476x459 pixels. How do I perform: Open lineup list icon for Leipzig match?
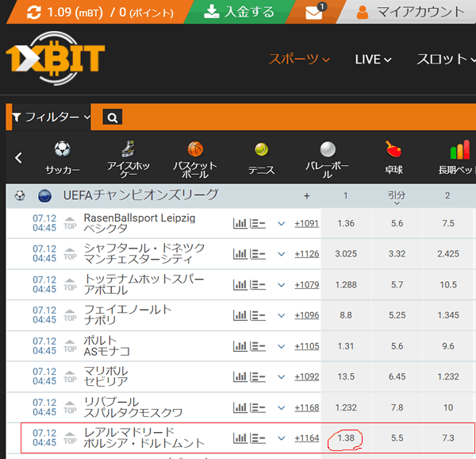coord(258,224)
